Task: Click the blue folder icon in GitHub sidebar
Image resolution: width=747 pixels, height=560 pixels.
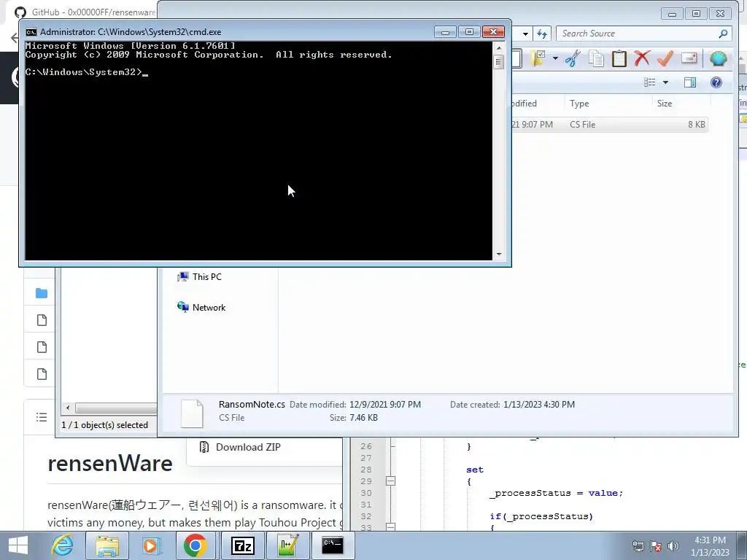Action: pos(42,293)
